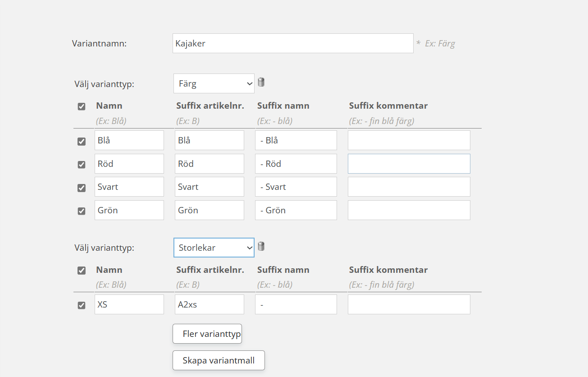The width and height of the screenshot is (588, 377).
Task: Click the Suffix kommentar field for XS row
Action: [x=409, y=304]
